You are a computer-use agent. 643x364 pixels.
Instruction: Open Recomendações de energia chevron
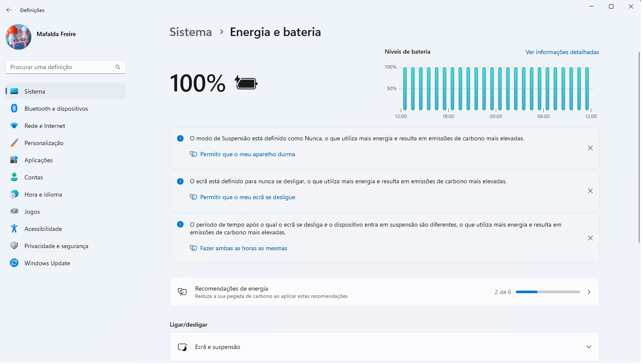point(588,292)
